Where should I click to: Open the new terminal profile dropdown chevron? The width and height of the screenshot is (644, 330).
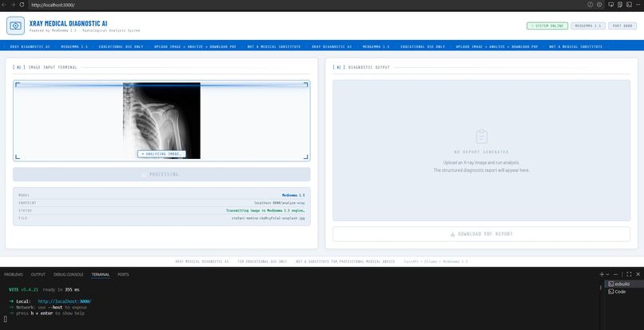pos(607,274)
